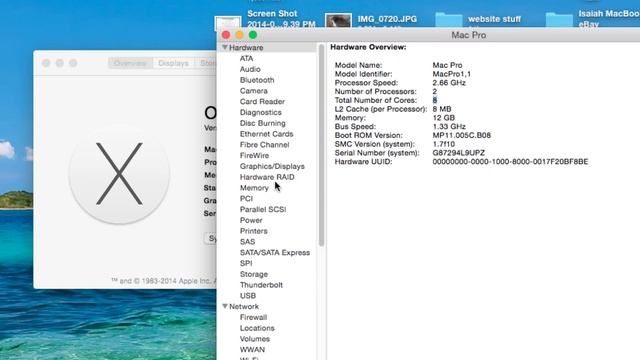The image size is (640, 360).
Task: Click the sidebar vertical scrollbar
Action: 321,145
